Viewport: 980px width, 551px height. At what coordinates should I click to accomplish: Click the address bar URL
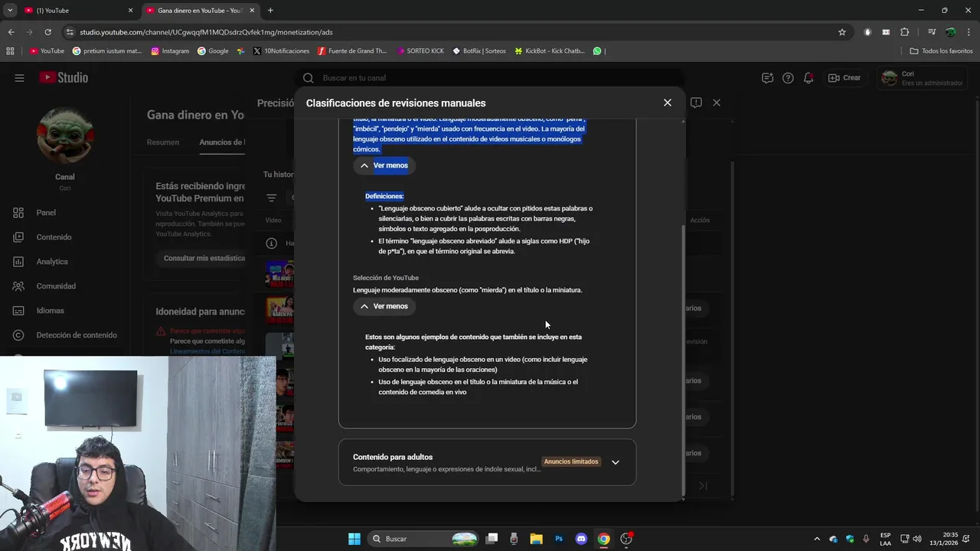click(207, 32)
